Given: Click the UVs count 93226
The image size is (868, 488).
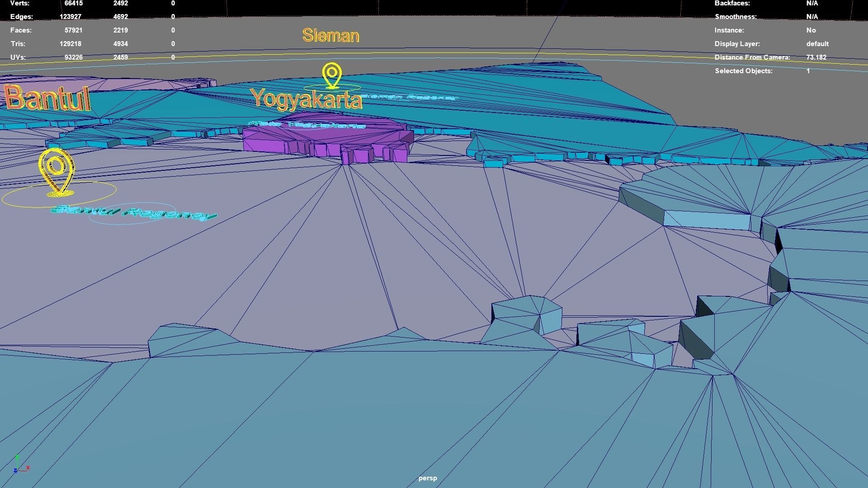Looking at the screenshot, I should [73, 57].
